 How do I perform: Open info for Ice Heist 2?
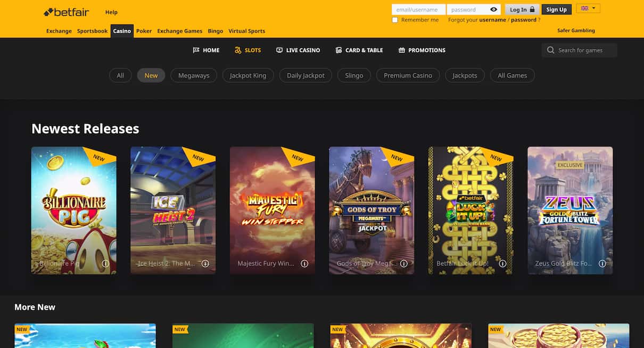coord(205,263)
